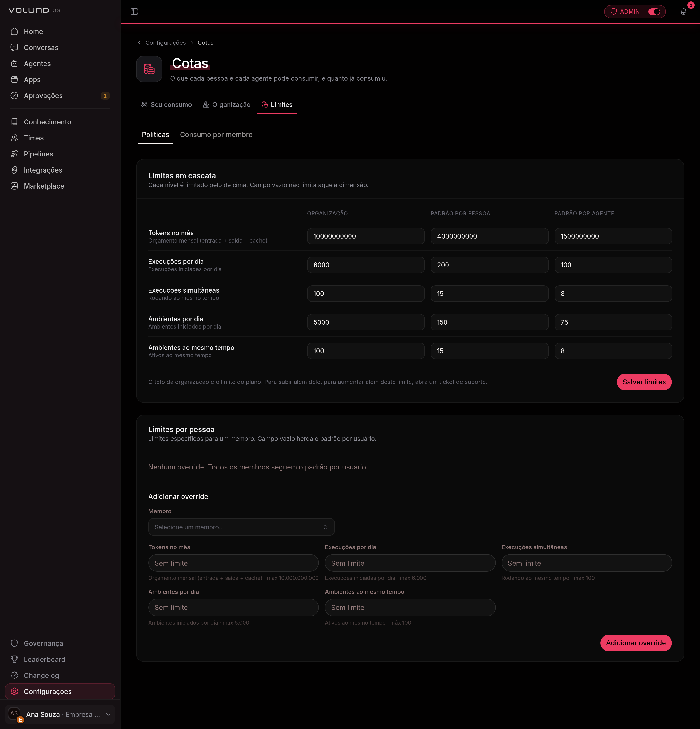
Task: Click the Configurações breadcrumb link
Action: pyautogui.click(x=166, y=43)
